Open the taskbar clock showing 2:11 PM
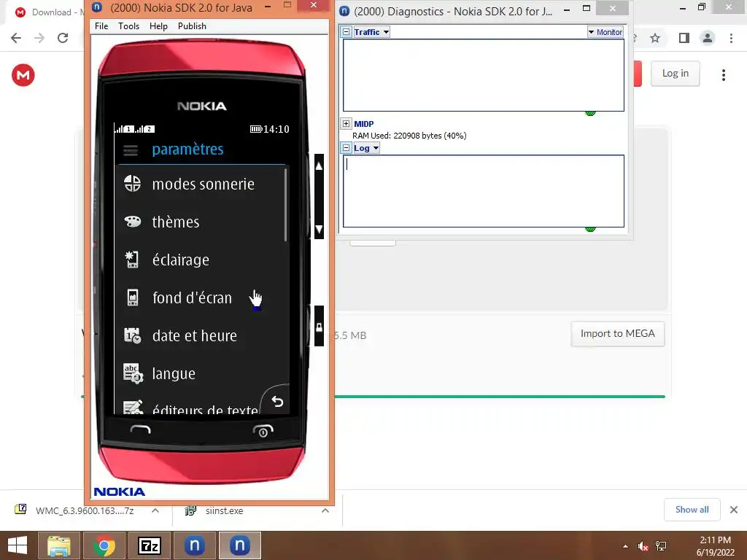The width and height of the screenshot is (747, 560). (x=715, y=546)
